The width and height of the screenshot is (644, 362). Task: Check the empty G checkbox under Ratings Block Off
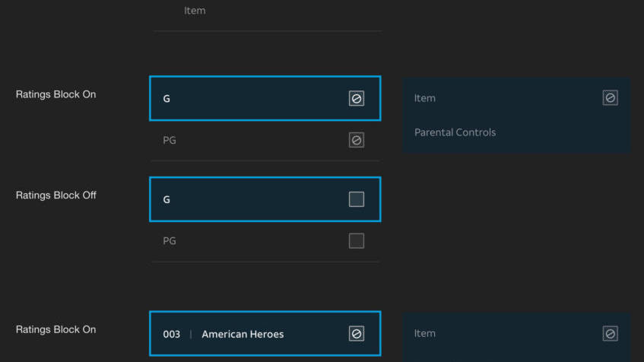coord(356,199)
